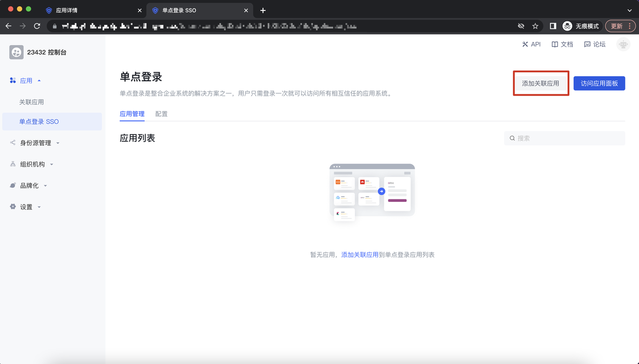The image size is (639, 364).
Task: Bookmark page using the star icon
Action: tap(535, 26)
